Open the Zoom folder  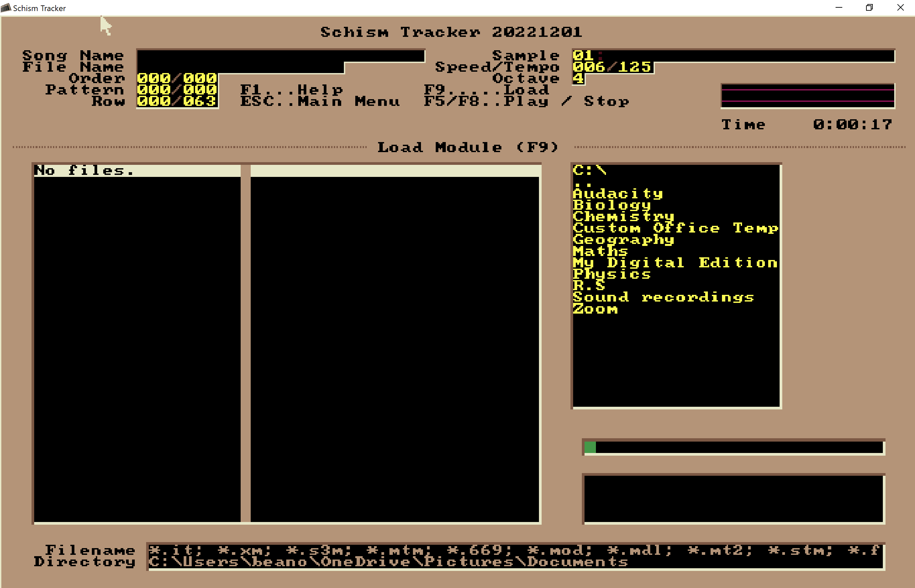coord(595,309)
